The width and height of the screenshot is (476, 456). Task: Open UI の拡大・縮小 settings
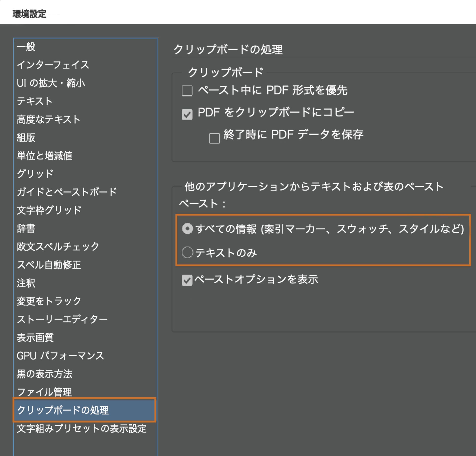pos(51,83)
